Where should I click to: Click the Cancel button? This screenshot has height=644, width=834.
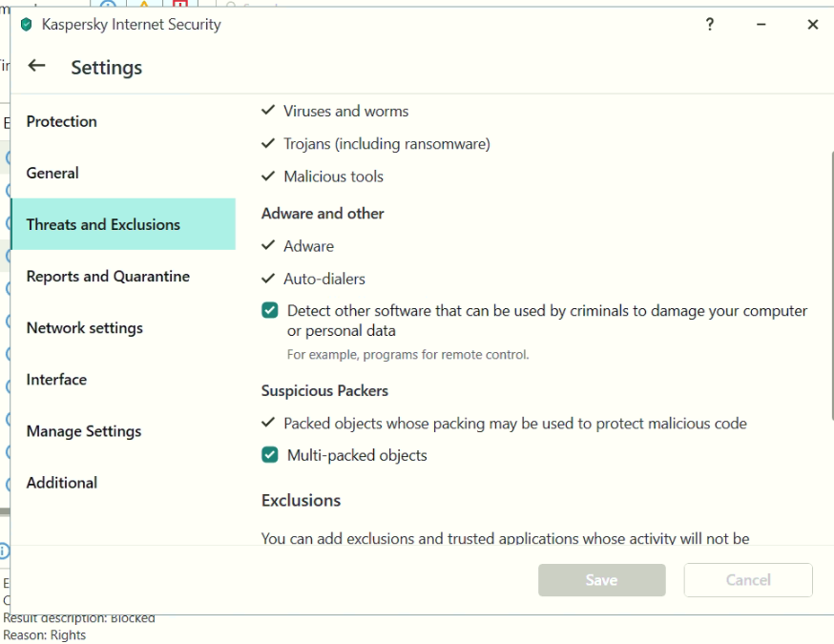[x=748, y=580]
